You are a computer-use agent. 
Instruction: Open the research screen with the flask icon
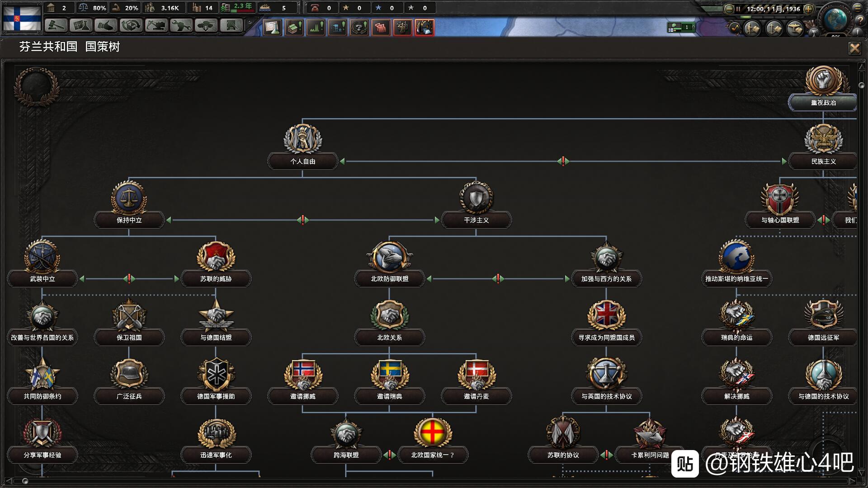pos(81,26)
